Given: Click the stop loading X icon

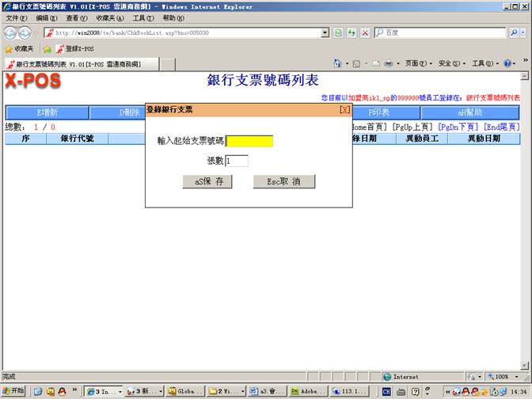Looking at the screenshot, I should click(364, 32).
